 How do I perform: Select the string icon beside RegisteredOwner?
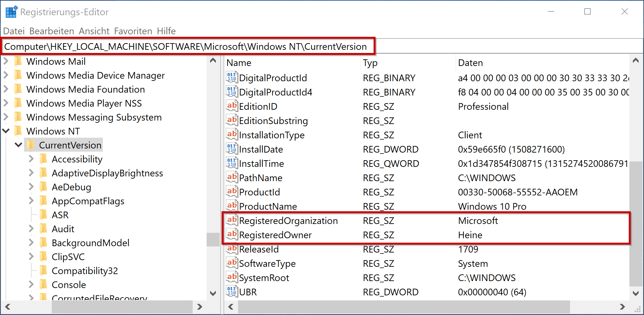231,234
